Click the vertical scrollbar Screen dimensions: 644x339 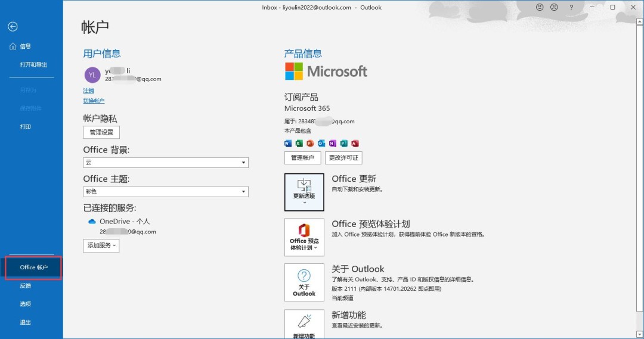640,168
